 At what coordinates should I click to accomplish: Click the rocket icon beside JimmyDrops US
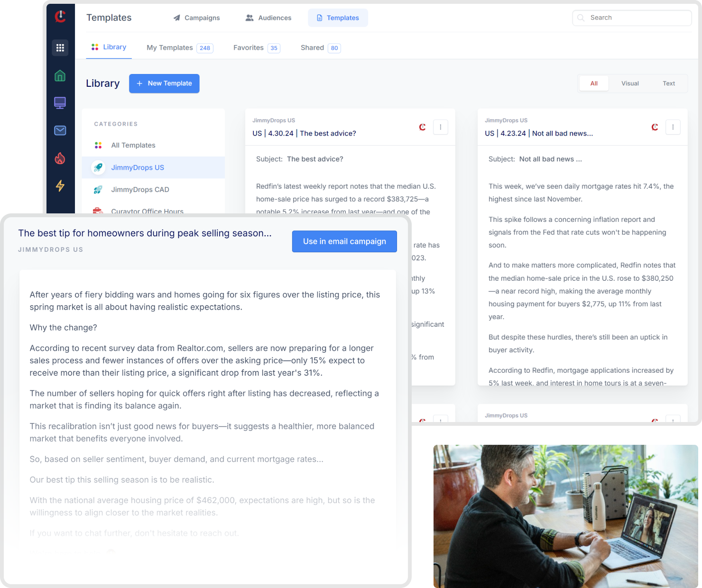[98, 167]
